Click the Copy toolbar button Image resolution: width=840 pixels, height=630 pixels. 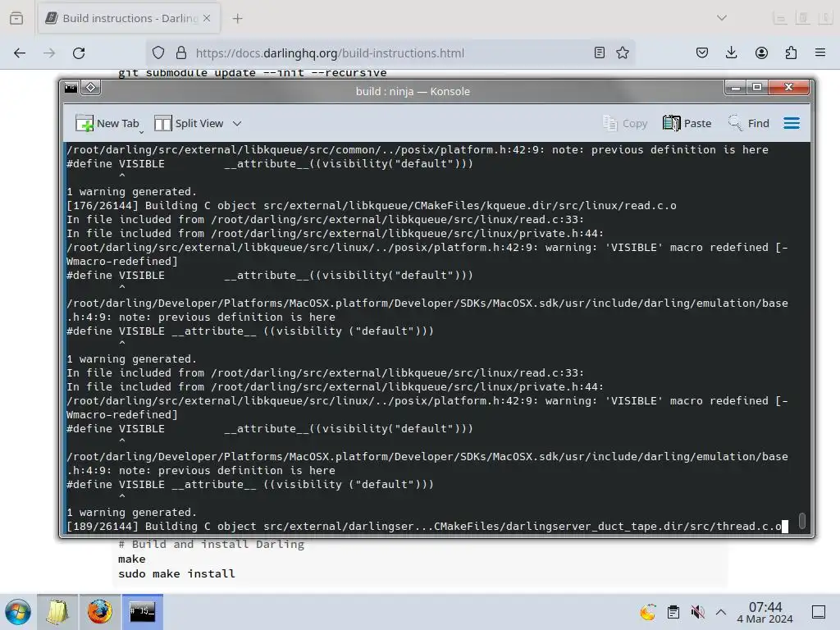coord(625,123)
